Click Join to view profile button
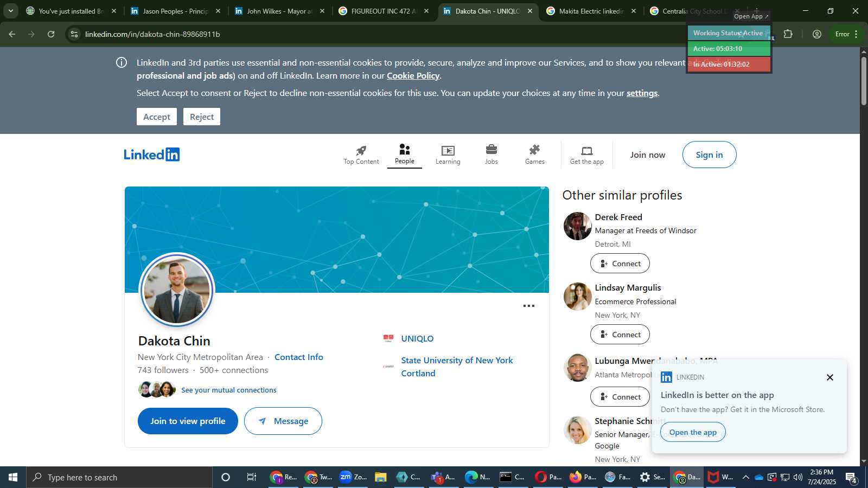The image size is (868, 488). tap(188, 421)
